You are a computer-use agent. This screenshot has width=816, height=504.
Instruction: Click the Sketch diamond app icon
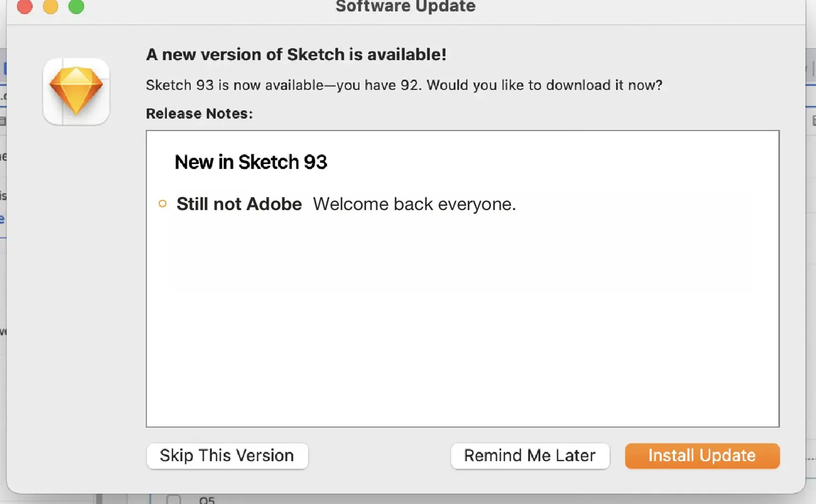pyautogui.click(x=76, y=92)
